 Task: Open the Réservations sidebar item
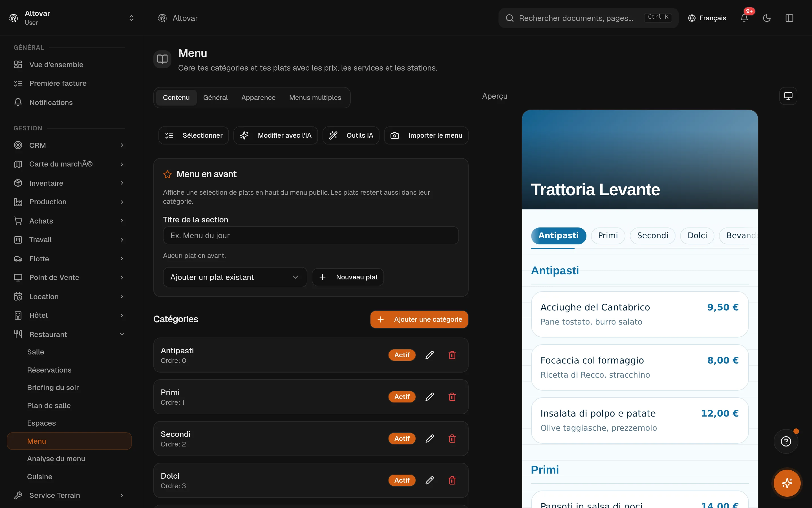49,370
